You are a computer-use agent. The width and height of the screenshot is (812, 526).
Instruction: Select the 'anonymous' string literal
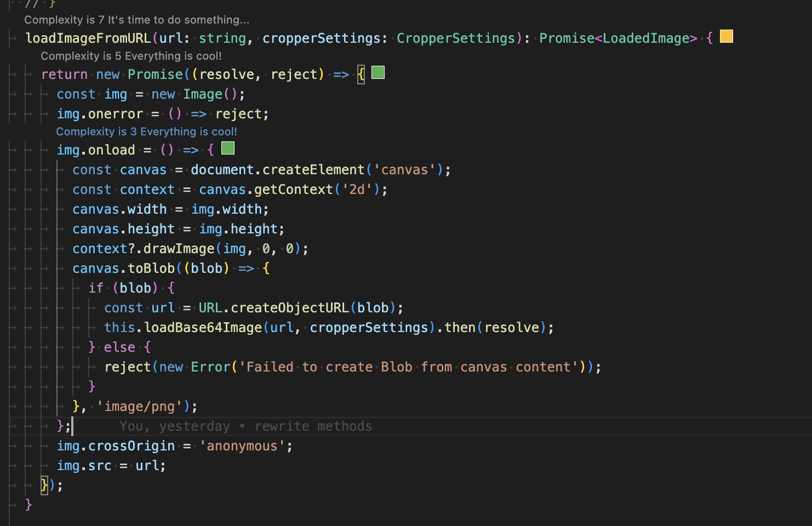(243, 445)
